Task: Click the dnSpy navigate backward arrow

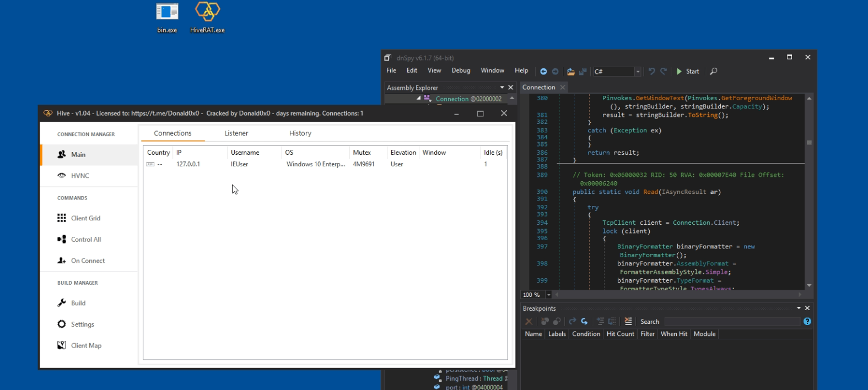Action: (x=543, y=72)
